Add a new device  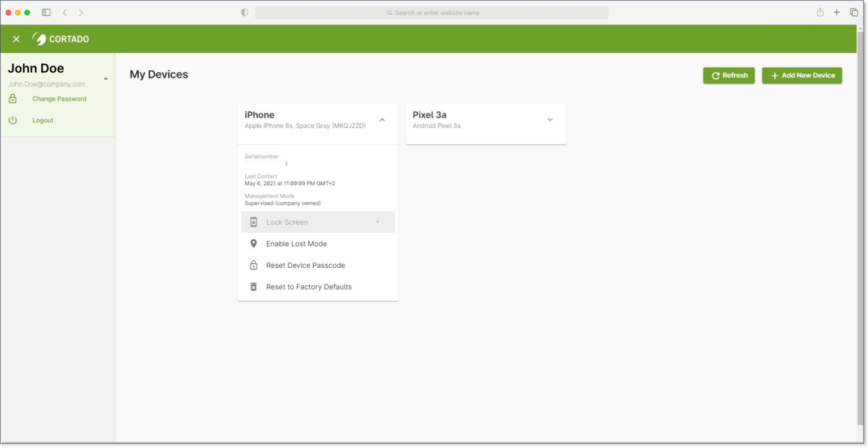point(802,76)
